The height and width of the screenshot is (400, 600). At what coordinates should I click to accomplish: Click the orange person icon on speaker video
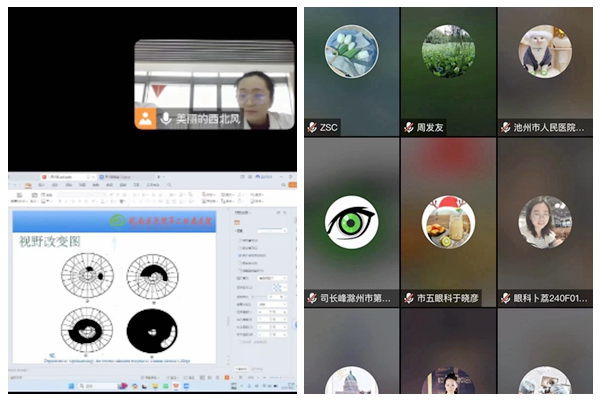tap(145, 119)
